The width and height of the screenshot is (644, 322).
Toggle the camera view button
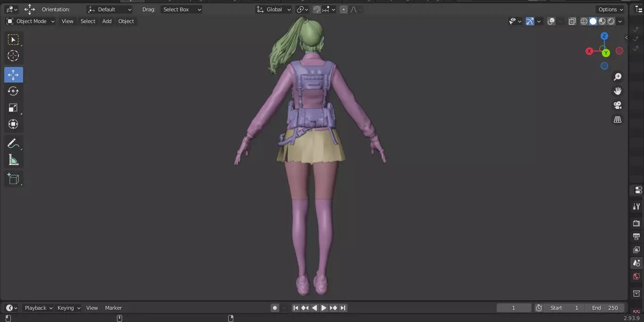click(618, 105)
